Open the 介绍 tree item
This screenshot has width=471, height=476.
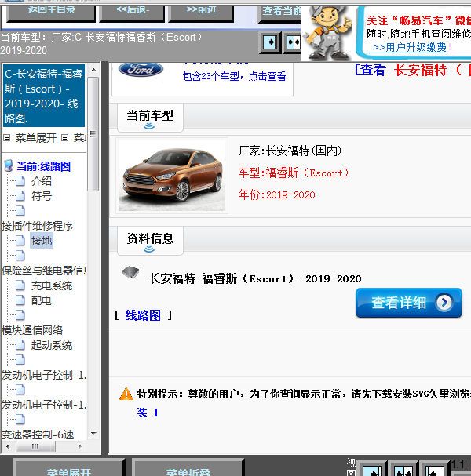42,181
